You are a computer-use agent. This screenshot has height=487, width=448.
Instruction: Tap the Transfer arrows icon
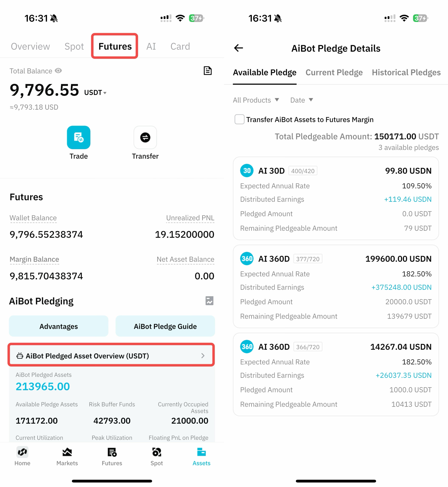click(x=145, y=137)
